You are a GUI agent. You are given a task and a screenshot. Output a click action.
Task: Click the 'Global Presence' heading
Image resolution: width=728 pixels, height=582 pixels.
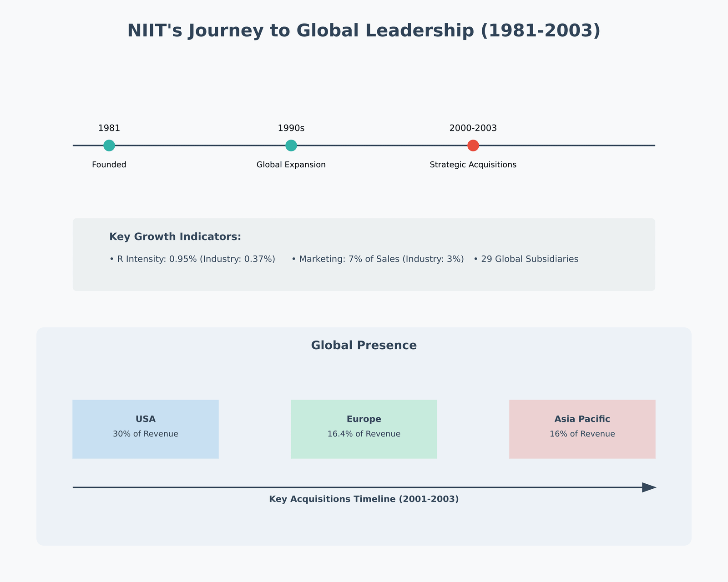[x=364, y=346]
